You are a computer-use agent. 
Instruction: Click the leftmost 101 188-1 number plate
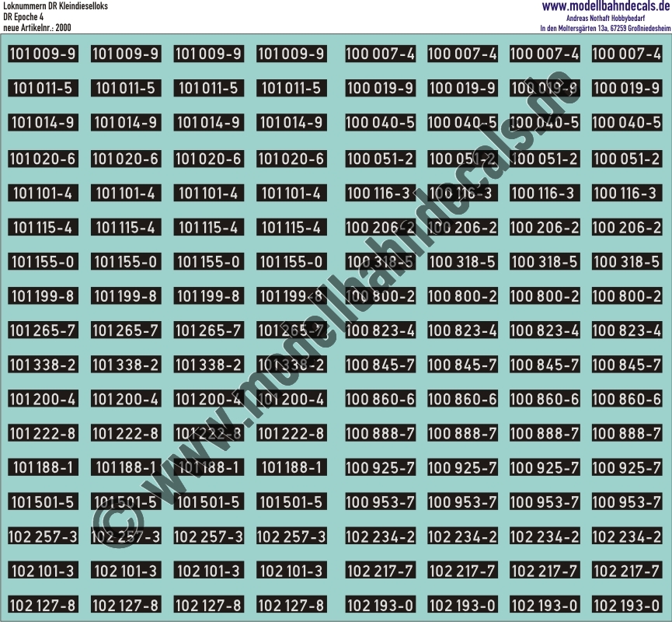43,467
